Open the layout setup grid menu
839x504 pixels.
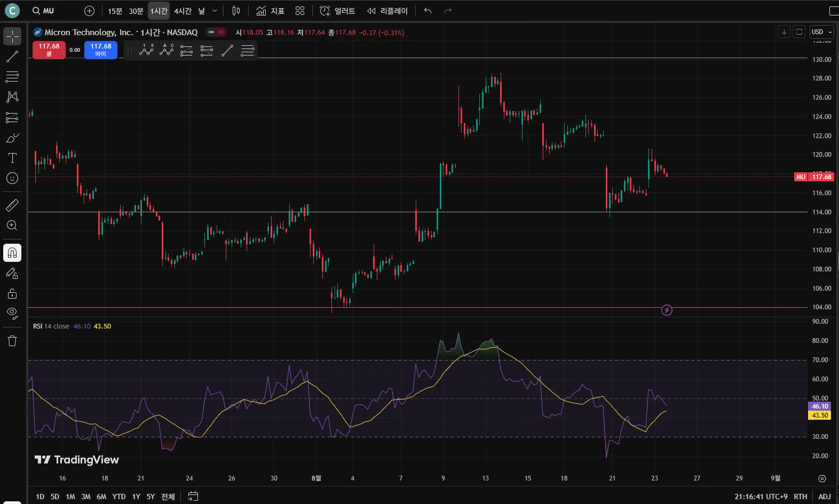300,11
